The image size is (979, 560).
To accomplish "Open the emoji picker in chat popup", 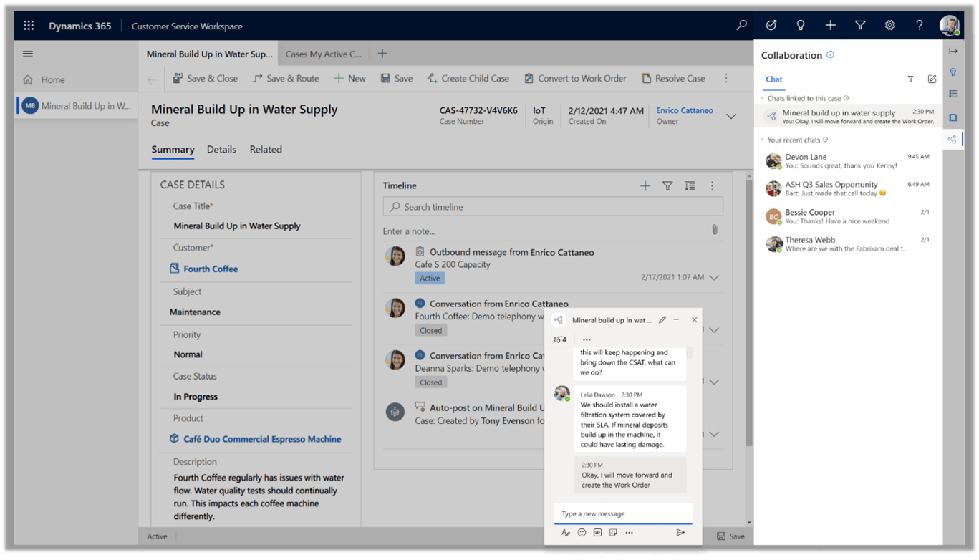I will [582, 533].
